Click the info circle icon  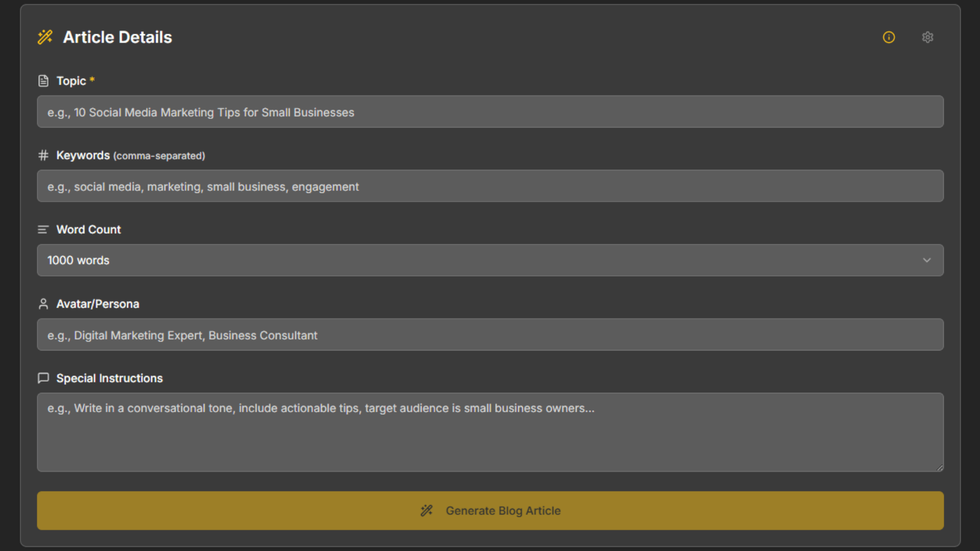coord(889,37)
